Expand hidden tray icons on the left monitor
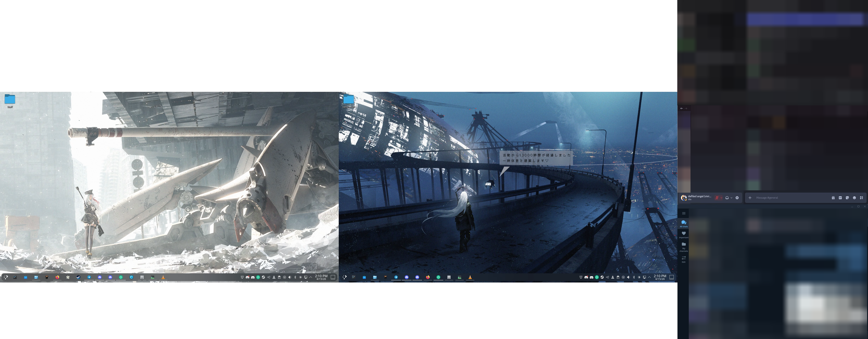 (311, 277)
